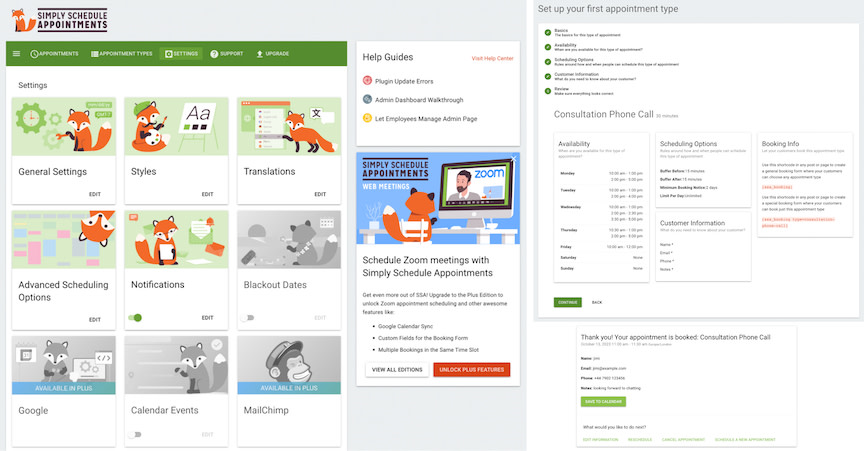This screenshot has height=451, width=864.
Task: Click the green check beside Customer Information step
Action: (548, 76)
